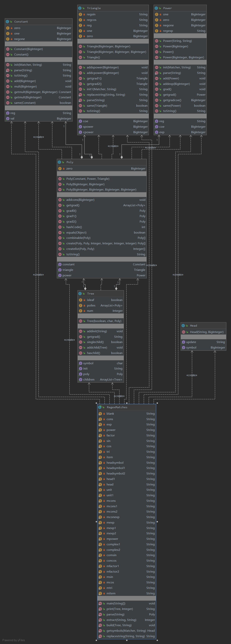Click the Tree class title text
The height and width of the screenshot is (644, 231).
click(91, 294)
